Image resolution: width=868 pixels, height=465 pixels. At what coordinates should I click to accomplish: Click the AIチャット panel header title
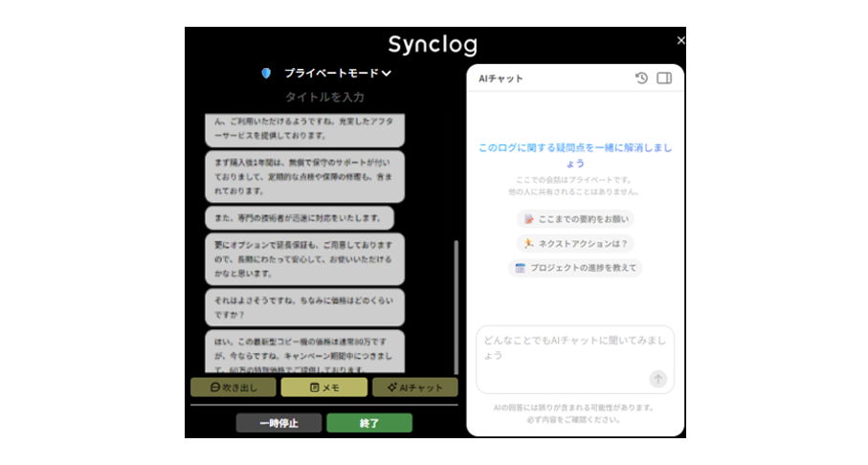click(501, 78)
